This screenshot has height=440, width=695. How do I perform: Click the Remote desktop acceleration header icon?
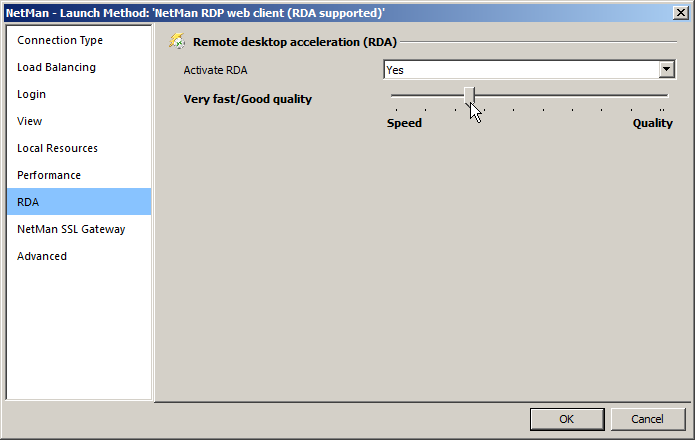177,42
